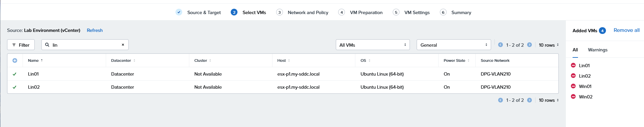Image resolution: width=644 pixels, height=127 pixels.
Task: Remove Win02 from Added VMs
Action: (x=573, y=96)
